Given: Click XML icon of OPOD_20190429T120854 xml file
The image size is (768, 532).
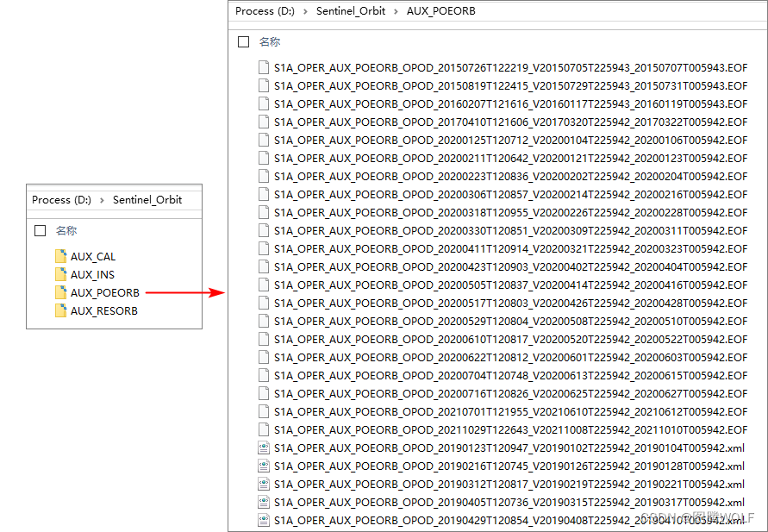Looking at the screenshot, I should (x=264, y=520).
